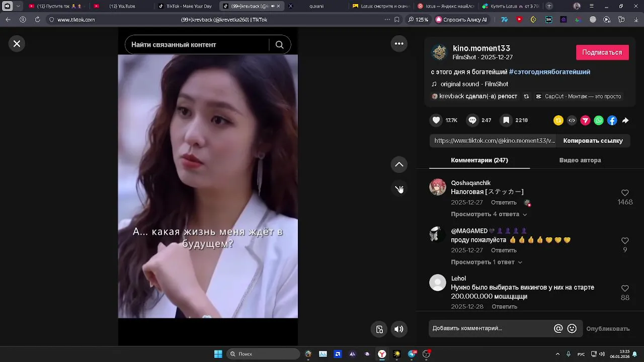Like the video with heart icon
644x362 pixels.
point(436,120)
